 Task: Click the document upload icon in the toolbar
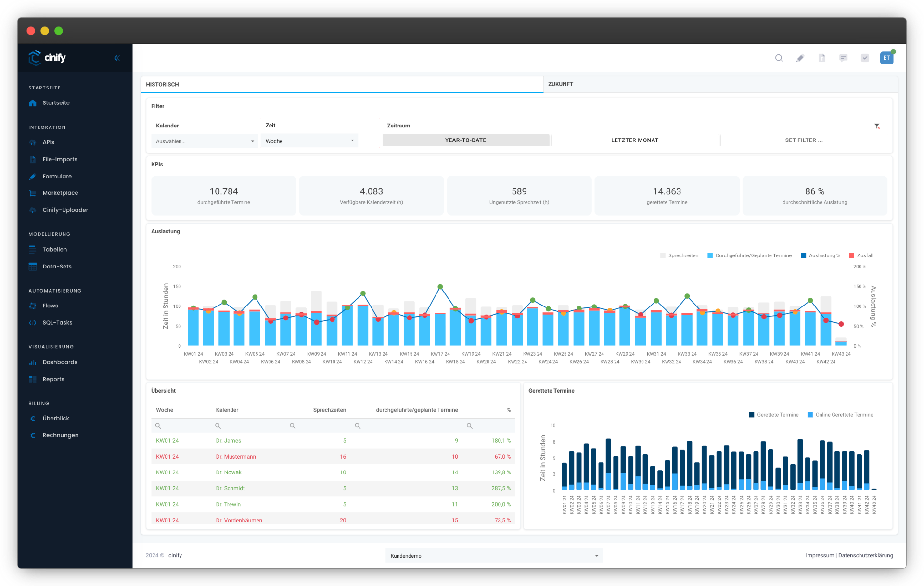pos(822,58)
